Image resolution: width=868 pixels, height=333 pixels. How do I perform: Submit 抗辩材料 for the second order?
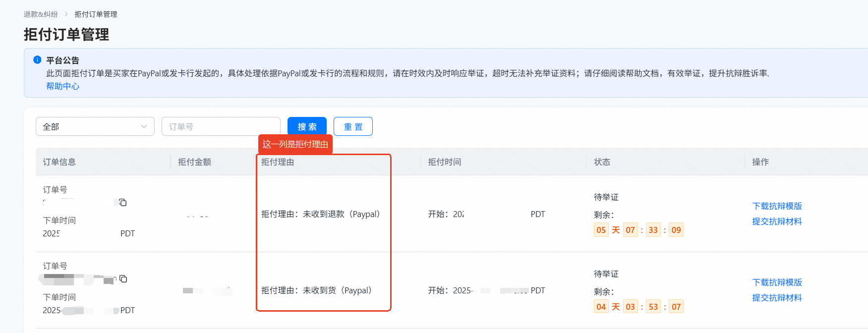click(x=777, y=298)
